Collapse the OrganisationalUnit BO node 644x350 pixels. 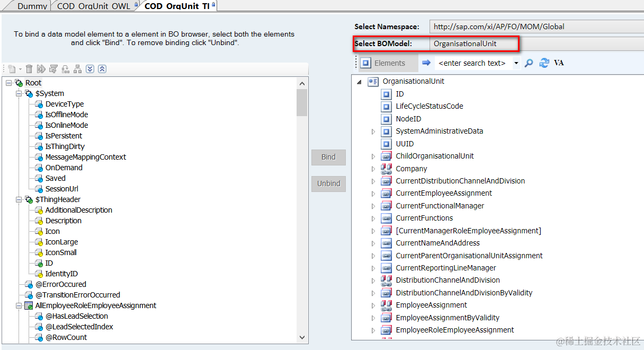(x=359, y=82)
